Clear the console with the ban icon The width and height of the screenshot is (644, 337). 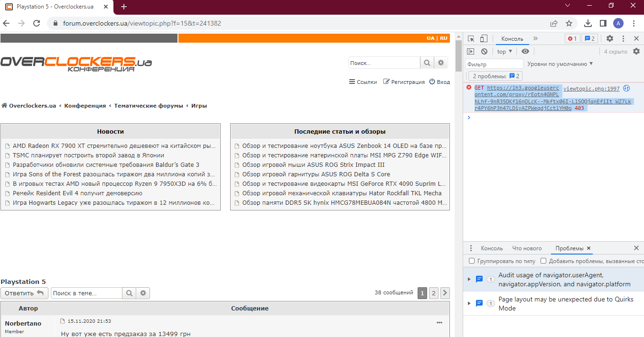point(484,51)
